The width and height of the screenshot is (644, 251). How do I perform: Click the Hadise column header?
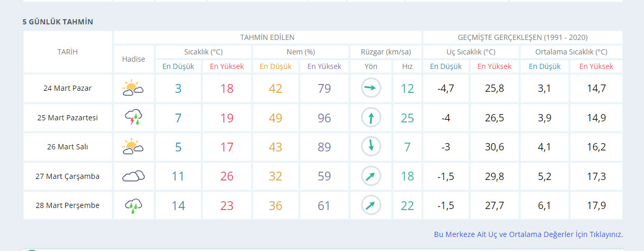(x=134, y=59)
